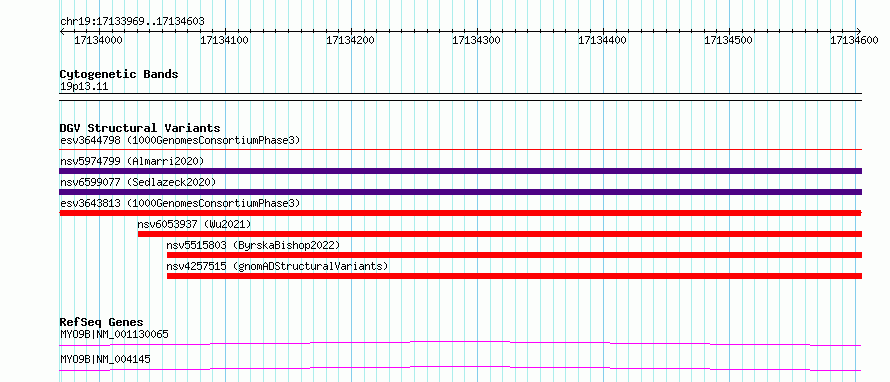Viewport: 890px width, 382px height.
Task: Click the 17134300 ruler tick label
Action: click(x=477, y=40)
